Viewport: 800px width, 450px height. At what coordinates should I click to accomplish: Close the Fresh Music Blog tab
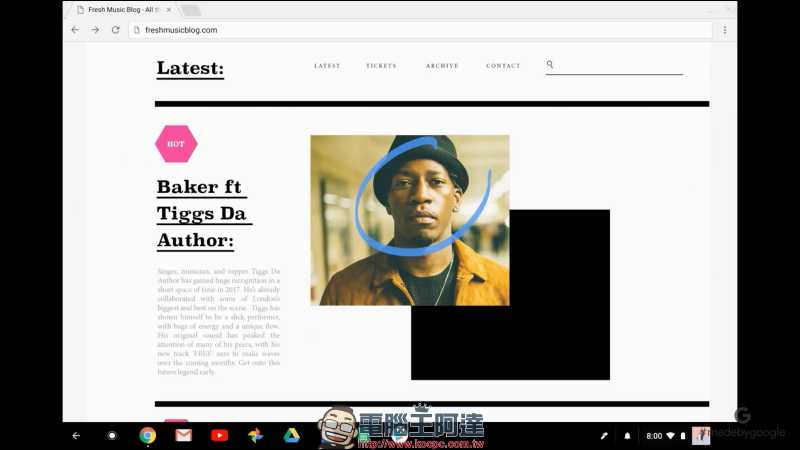[169, 10]
